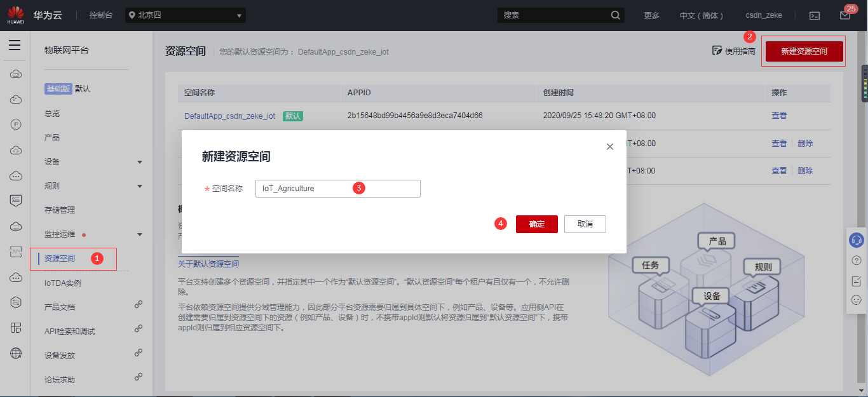Open the CloudShell terminal icon
The width and height of the screenshot is (868, 397).
click(814, 15)
